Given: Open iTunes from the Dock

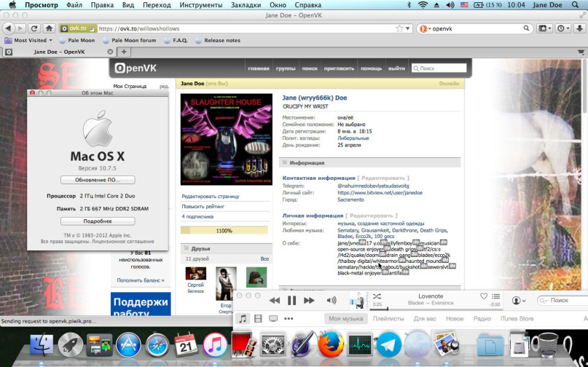Looking at the screenshot, I should pyautogui.click(x=215, y=344).
